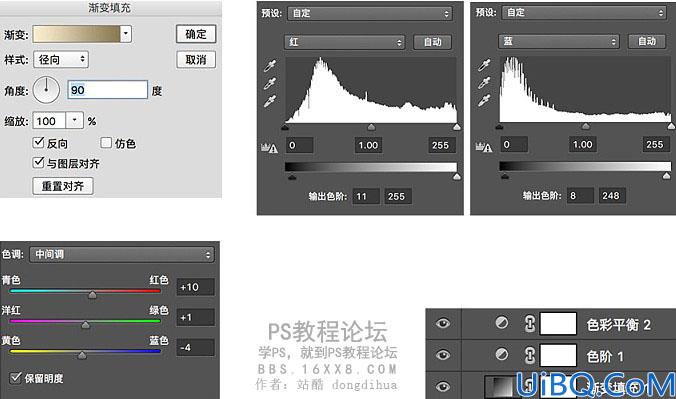Open the 蓝 channel dropdown

559,41
